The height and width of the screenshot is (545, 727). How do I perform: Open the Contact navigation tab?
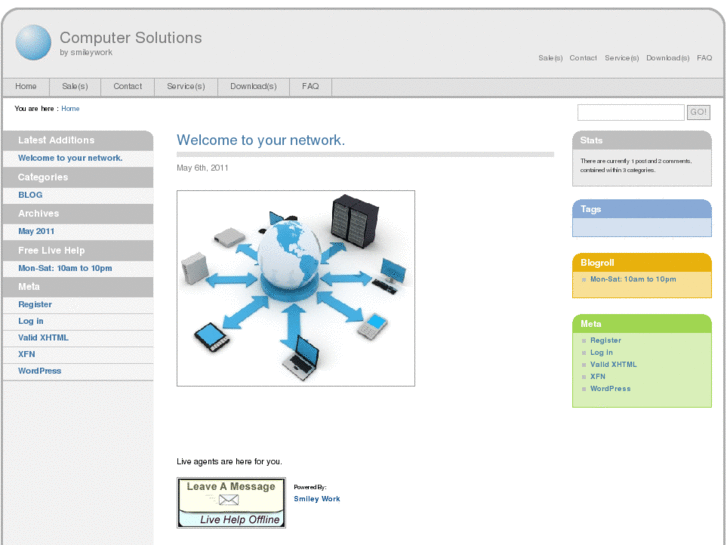(x=128, y=87)
